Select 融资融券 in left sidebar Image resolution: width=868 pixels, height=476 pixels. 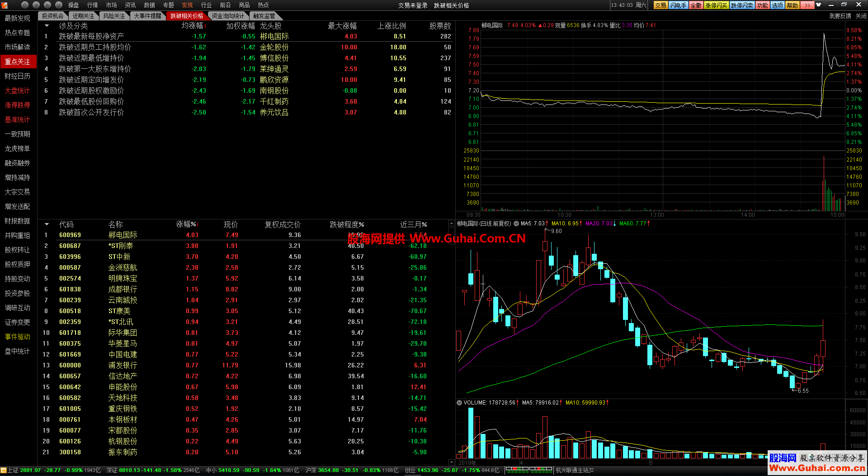click(17, 163)
